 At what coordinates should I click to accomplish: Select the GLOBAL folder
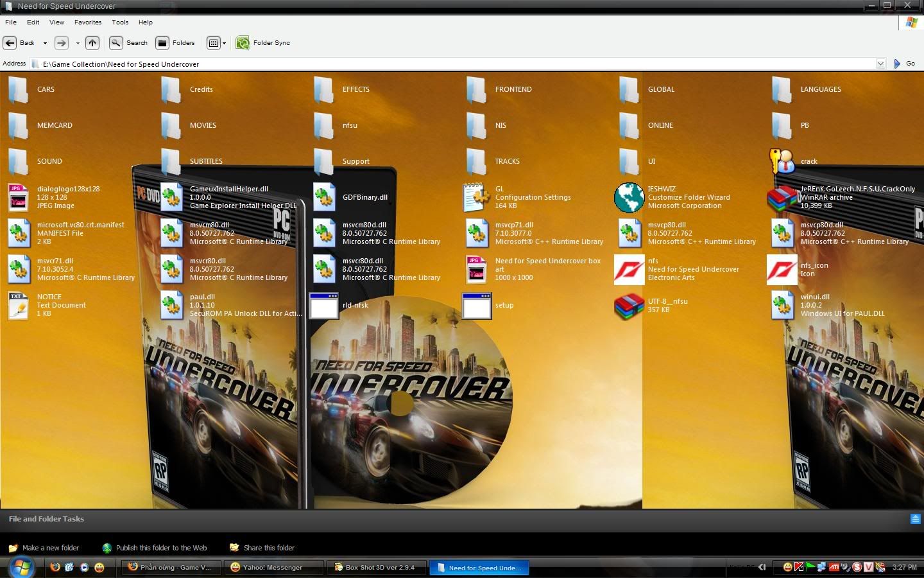(x=647, y=89)
